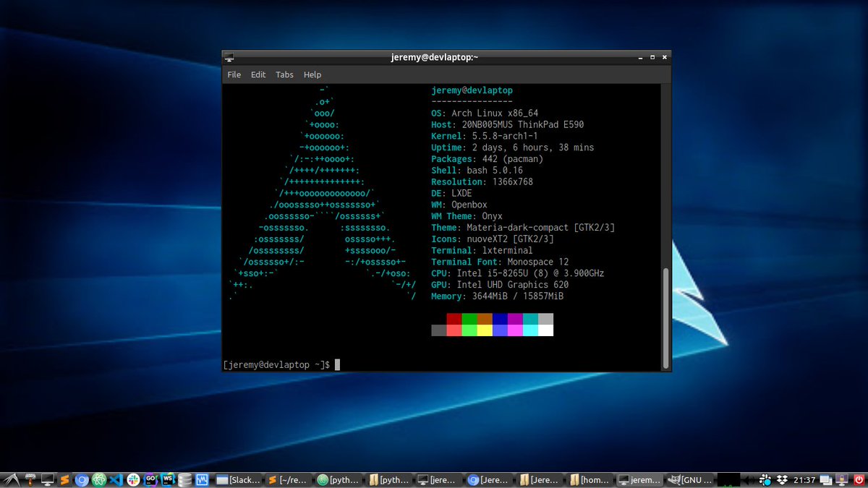868x488 pixels.
Task: Launch Visual Studio Code from the panel
Action: (116, 479)
